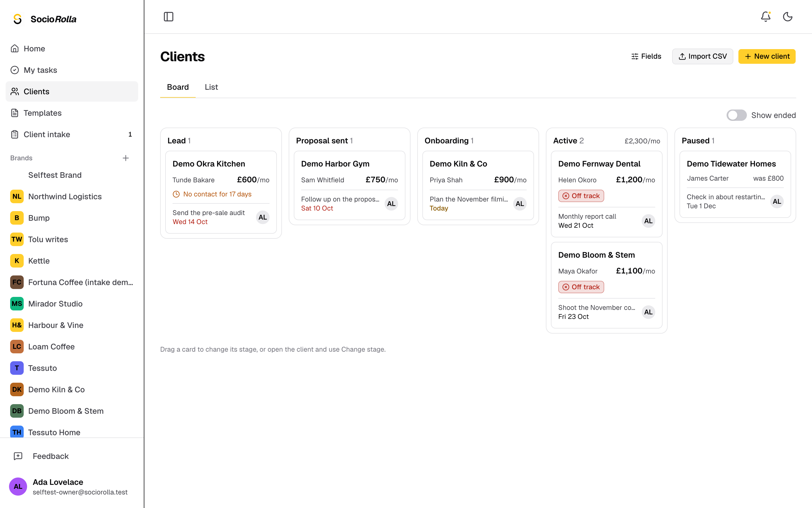Open Ada Lovelace profile avatar
The width and height of the screenshot is (812, 508).
coord(18,487)
